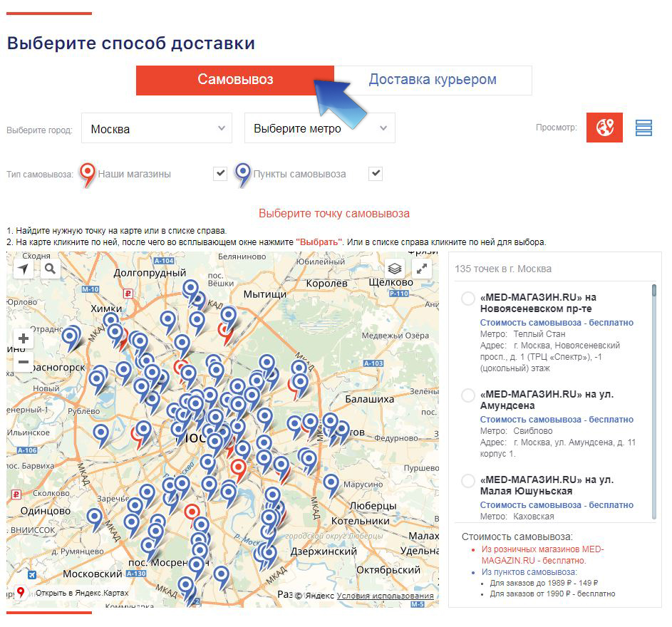The image size is (672, 627).
Task: Select the Новоясеневском пр-те store radio button
Action: (x=468, y=299)
